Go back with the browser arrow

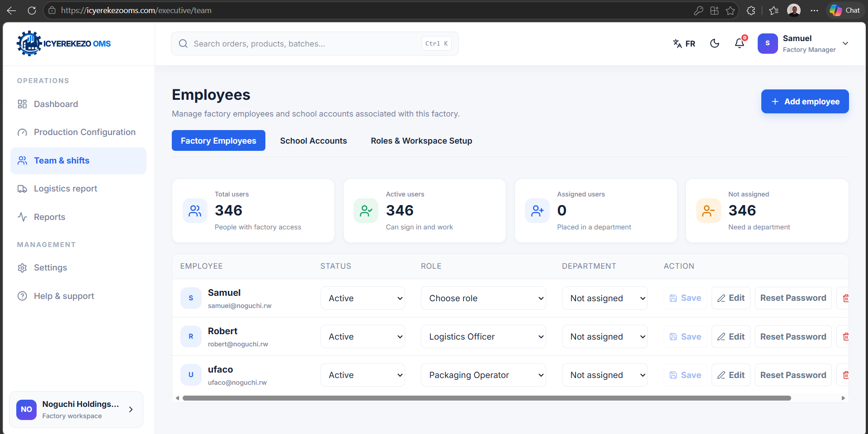click(x=12, y=10)
